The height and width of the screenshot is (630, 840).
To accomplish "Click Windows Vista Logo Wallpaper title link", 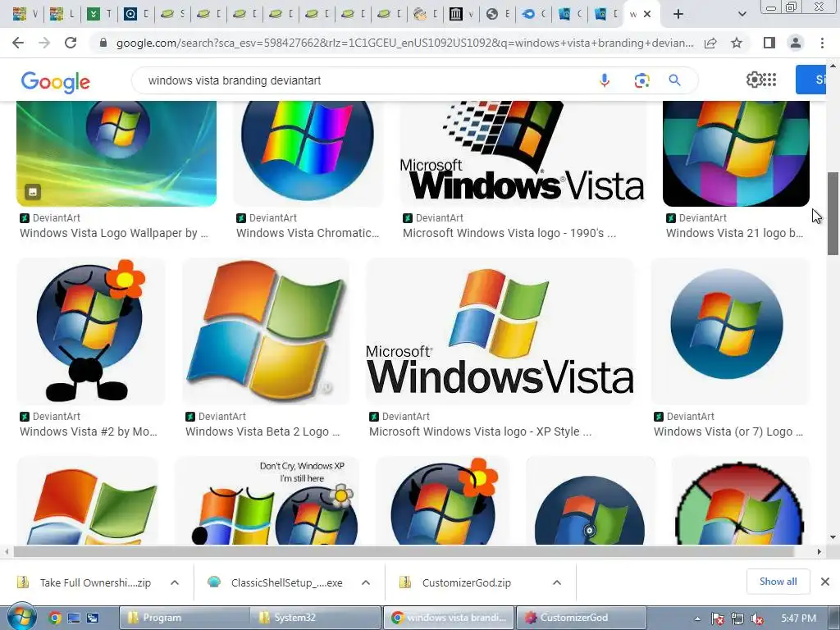I will coord(113,233).
